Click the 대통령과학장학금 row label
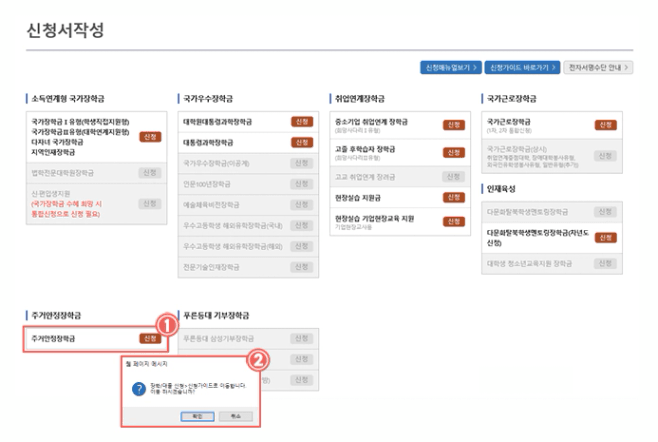The image size is (658, 442). tap(208, 143)
